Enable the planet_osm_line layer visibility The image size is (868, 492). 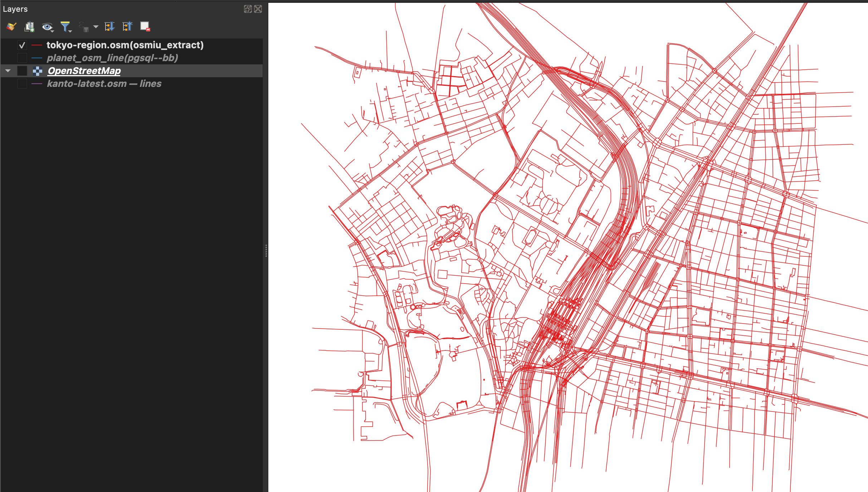click(22, 58)
